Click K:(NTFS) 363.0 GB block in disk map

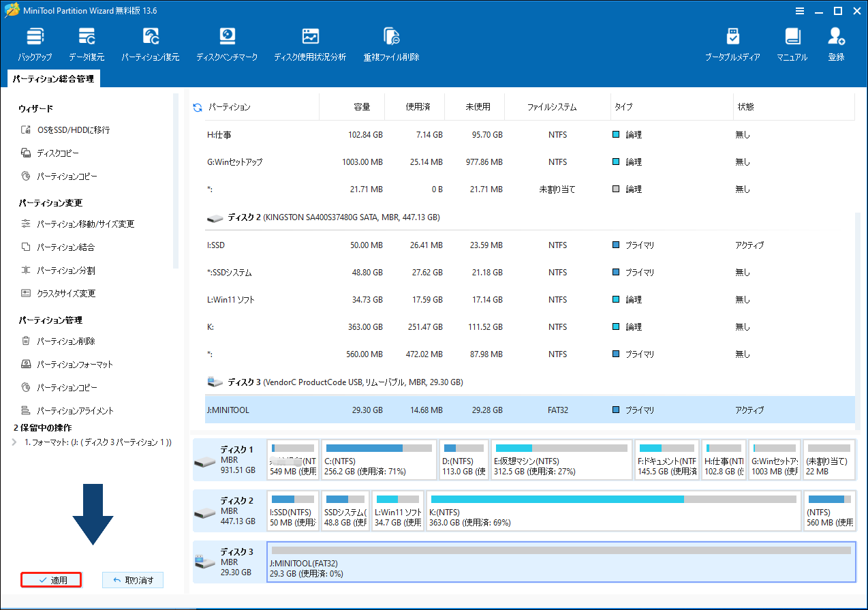coord(613,510)
